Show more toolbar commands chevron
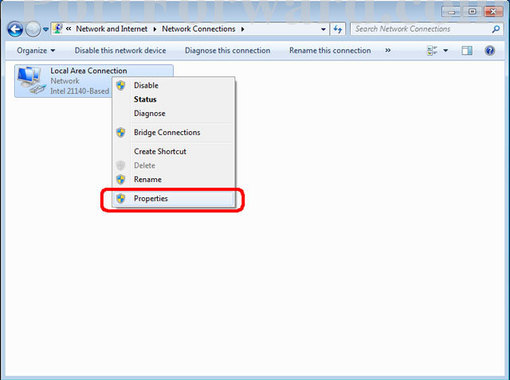 coord(388,50)
